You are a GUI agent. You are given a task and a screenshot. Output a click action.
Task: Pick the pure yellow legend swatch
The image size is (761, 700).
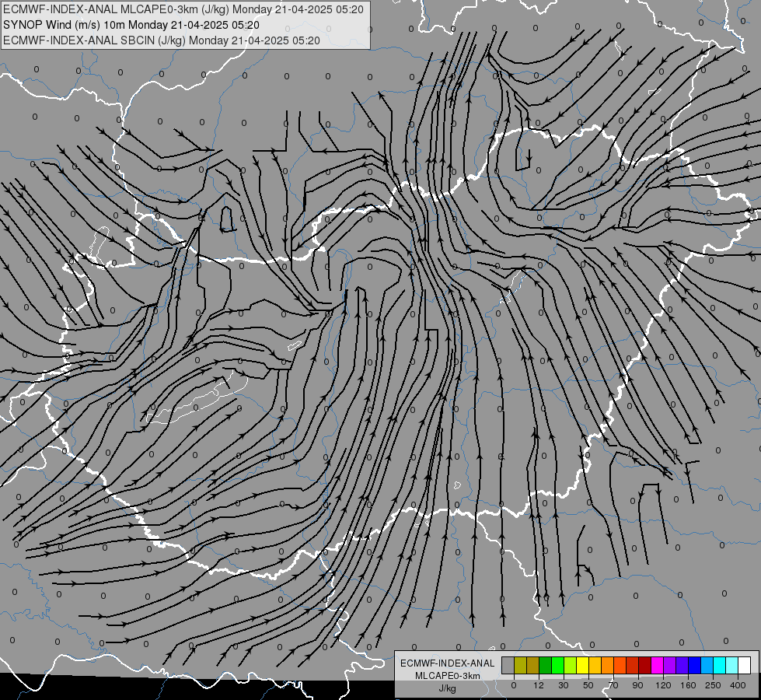pyautogui.click(x=583, y=665)
